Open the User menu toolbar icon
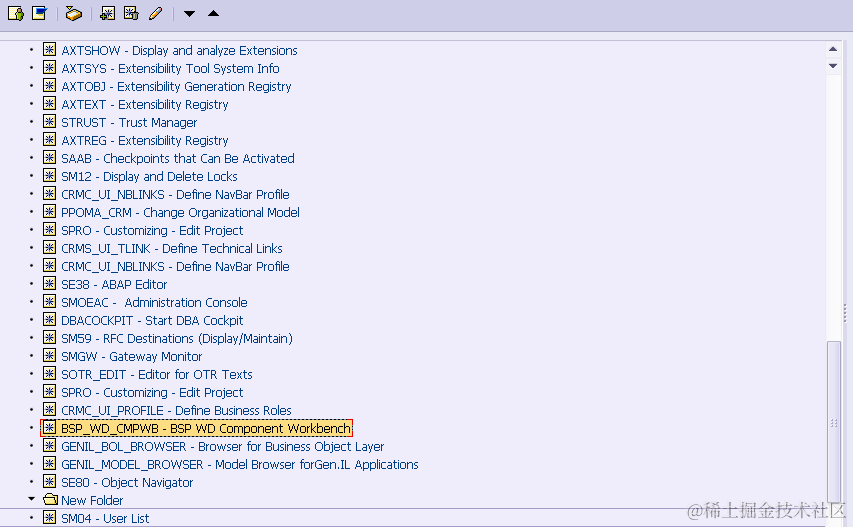 (x=16, y=13)
